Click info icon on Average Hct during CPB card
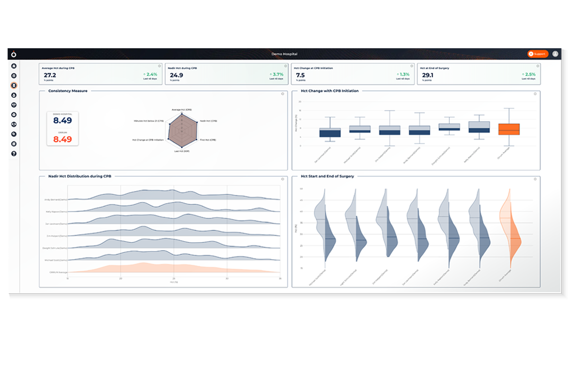Screen dimensions: 568x392 pyautogui.click(x=159, y=66)
